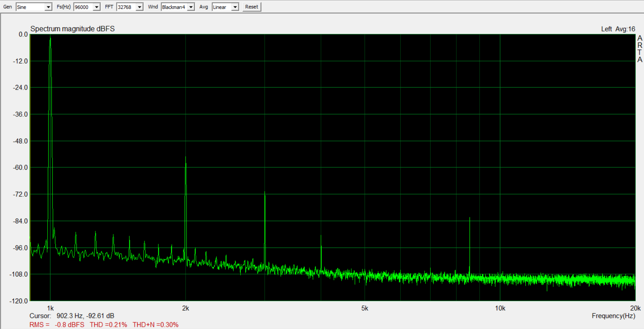Click the 3 kHz third harmonic peak

click(x=265, y=193)
